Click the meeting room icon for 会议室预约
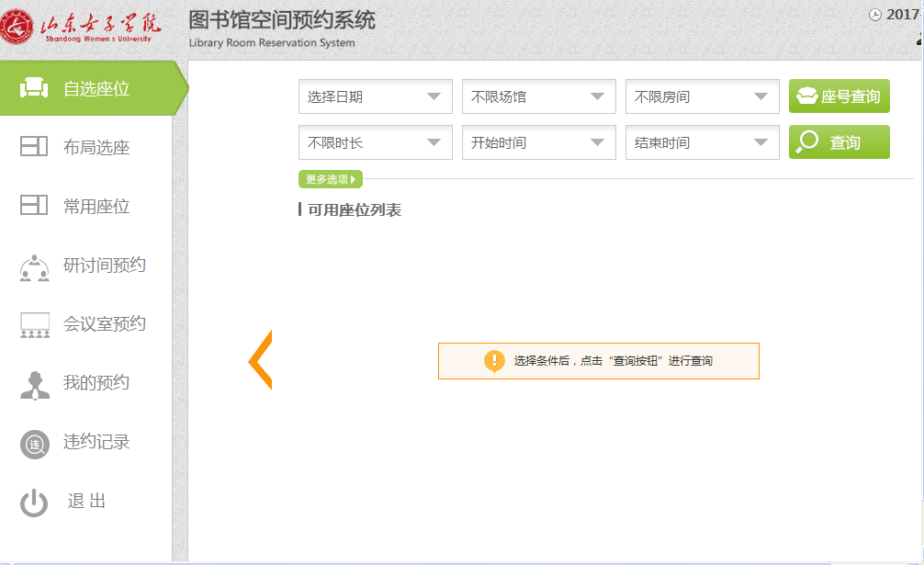 34,325
